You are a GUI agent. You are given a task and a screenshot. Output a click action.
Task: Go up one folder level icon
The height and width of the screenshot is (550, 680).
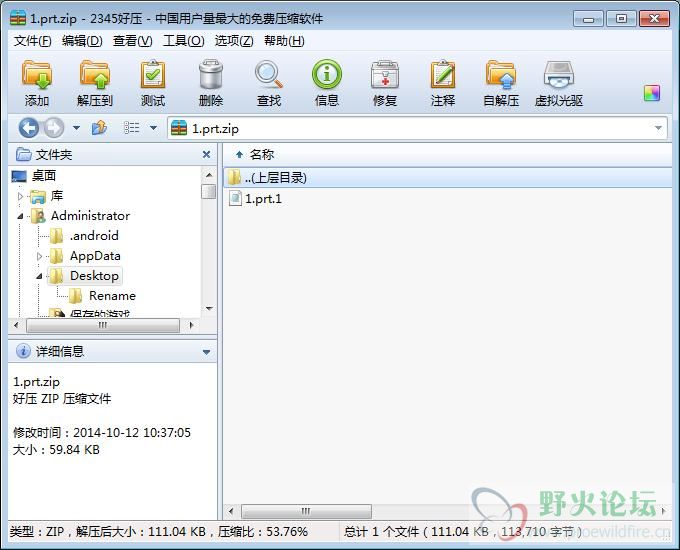[99, 128]
